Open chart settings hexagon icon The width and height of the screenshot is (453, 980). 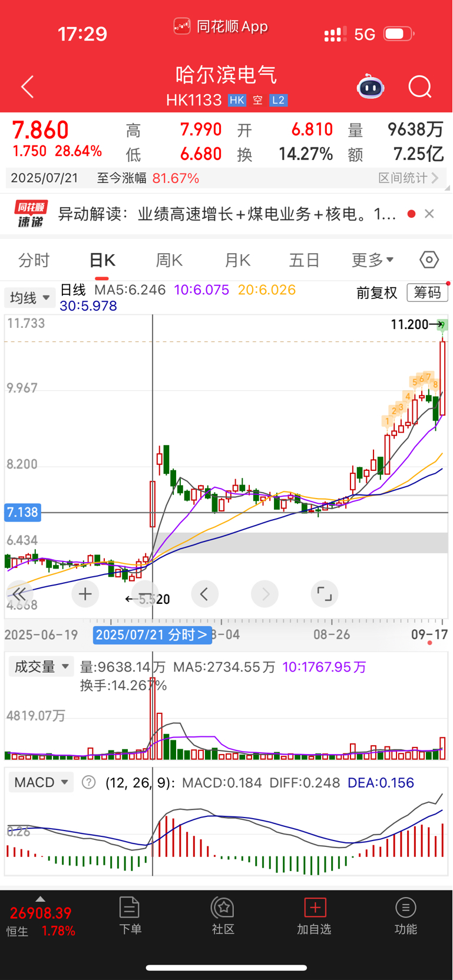429,260
